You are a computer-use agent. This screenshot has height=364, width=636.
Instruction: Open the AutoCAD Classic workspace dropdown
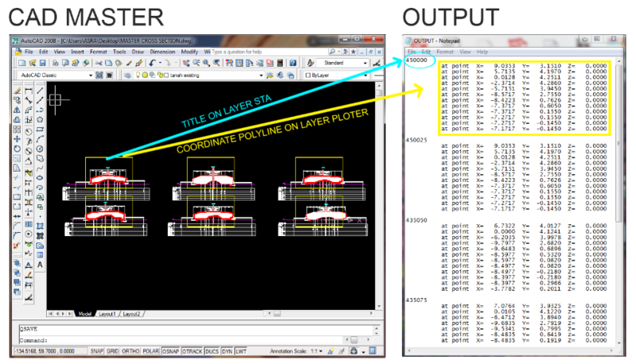tap(90, 75)
